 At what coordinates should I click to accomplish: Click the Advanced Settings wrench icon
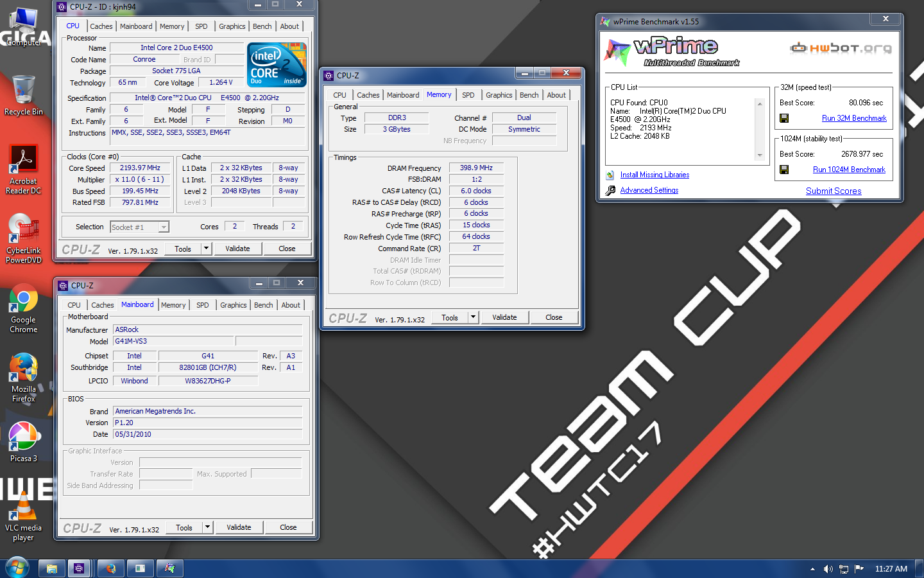[x=610, y=190]
